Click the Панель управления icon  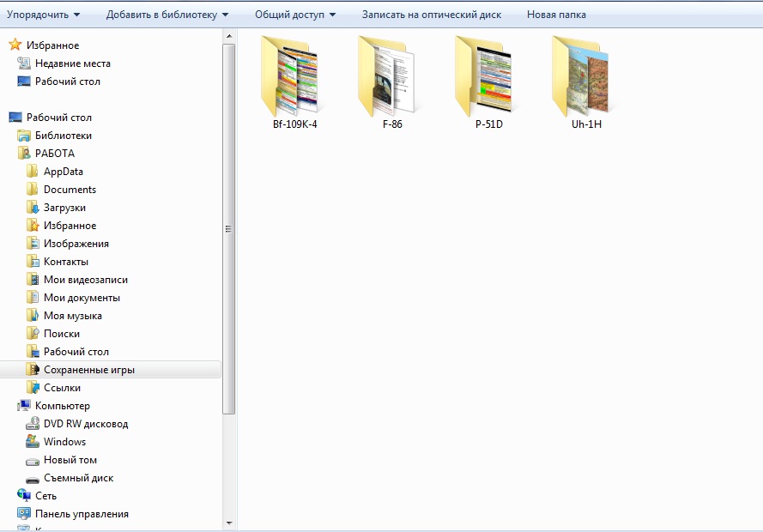pyautogui.click(x=24, y=513)
